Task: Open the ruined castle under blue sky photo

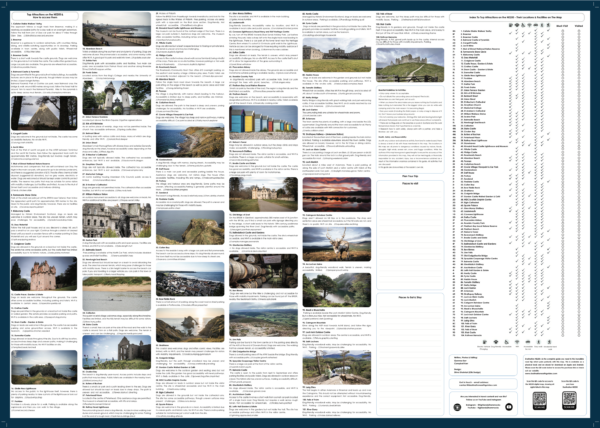Action: (x=117, y=352)
